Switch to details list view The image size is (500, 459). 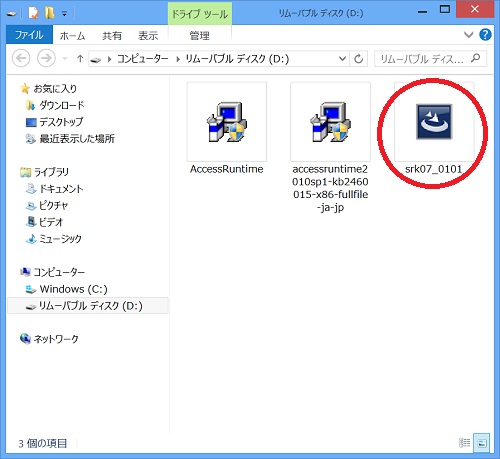pyautogui.click(x=465, y=443)
